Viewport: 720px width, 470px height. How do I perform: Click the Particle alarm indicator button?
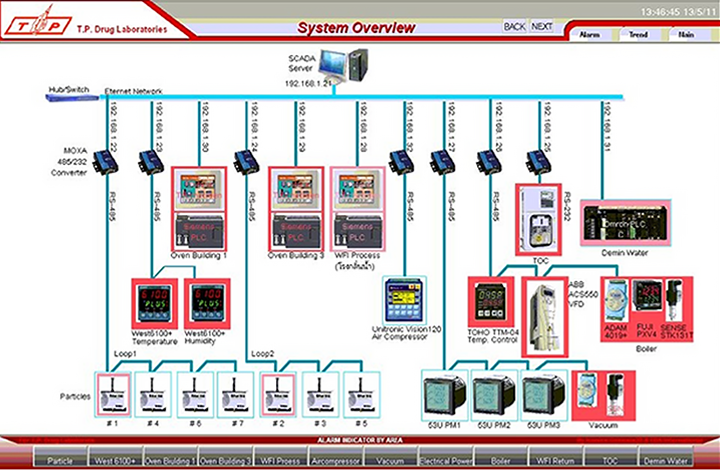60,461
